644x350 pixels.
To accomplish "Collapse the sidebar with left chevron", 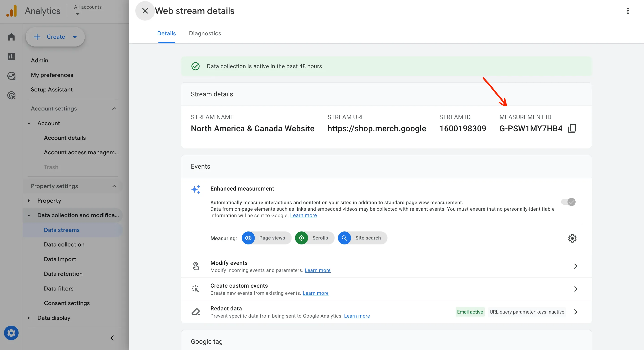I will click(x=112, y=338).
